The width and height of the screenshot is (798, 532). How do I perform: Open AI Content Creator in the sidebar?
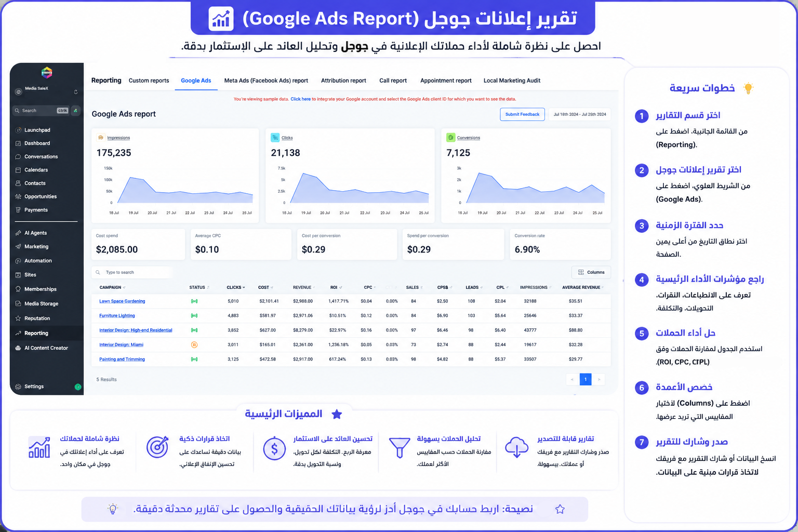[46, 348]
